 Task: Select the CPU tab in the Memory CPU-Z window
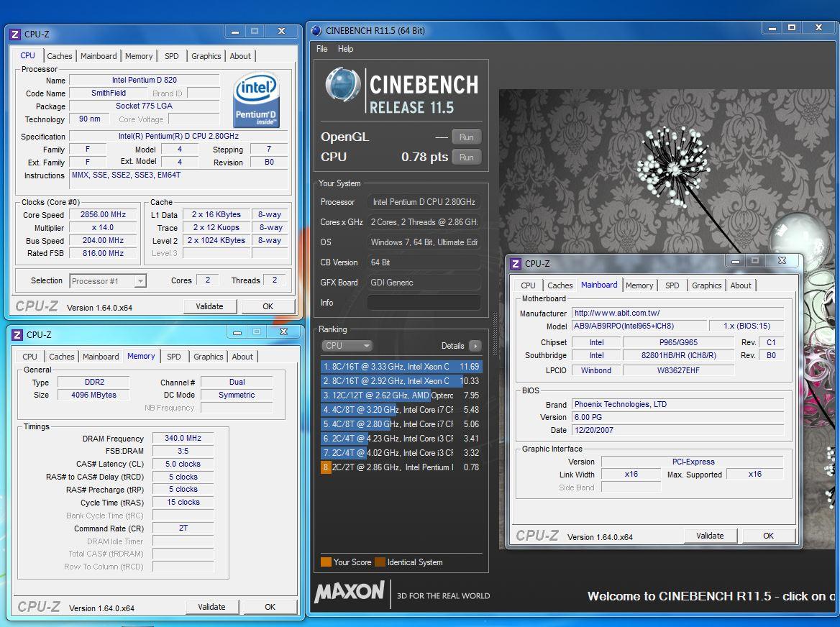coord(30,357)
